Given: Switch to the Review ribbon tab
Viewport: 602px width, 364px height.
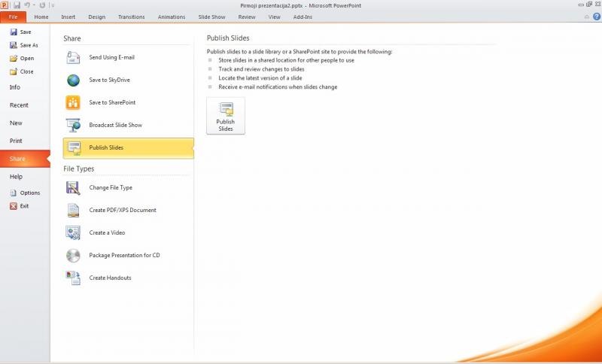Looking at the screenshot, I should (x=247, y=17).
